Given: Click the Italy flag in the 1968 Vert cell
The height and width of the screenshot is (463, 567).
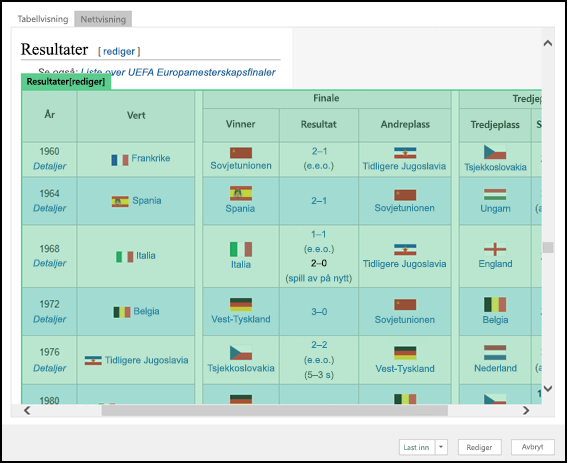Looking at the screenshot, I should click(124, 257).
